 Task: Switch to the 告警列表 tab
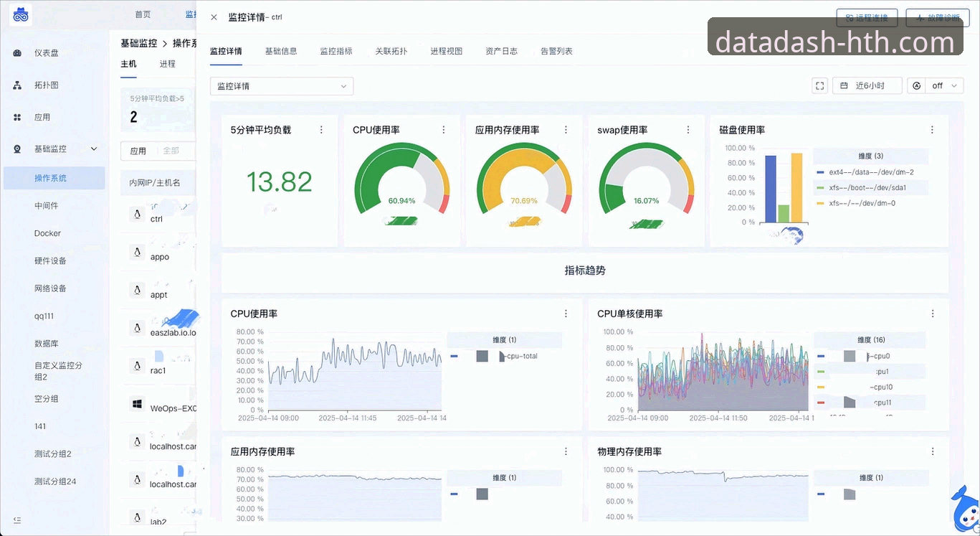pos(556,51)
